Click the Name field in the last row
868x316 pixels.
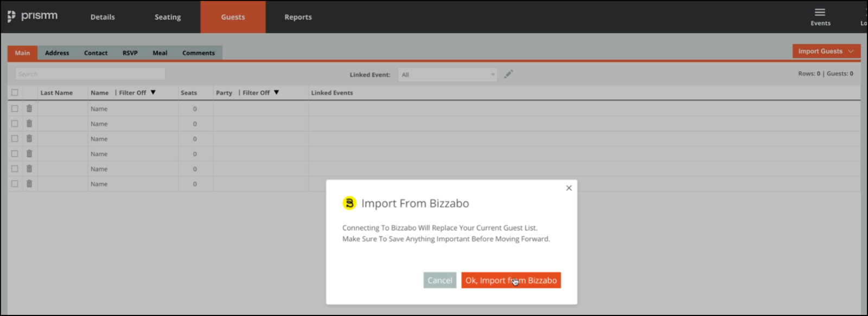click(133, 184)
